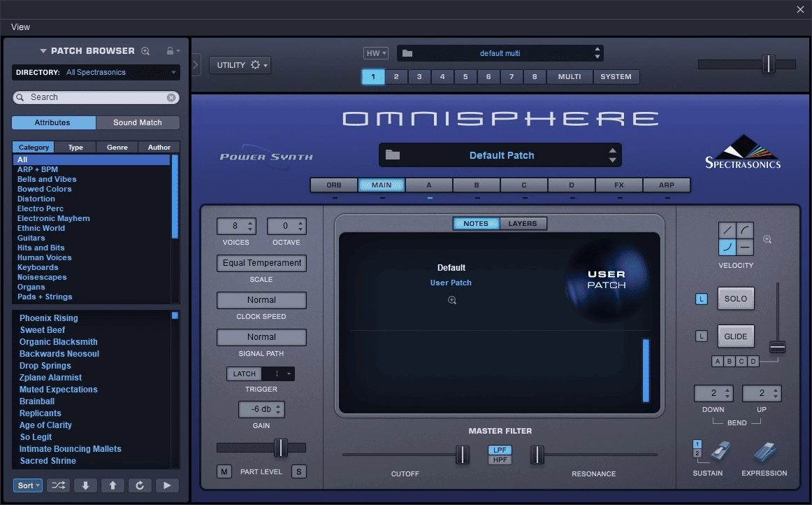Toggle the Solo L latch button
The height and width of the screenshot is (505, 812).
pyautogui.click(x=701, y=299)
